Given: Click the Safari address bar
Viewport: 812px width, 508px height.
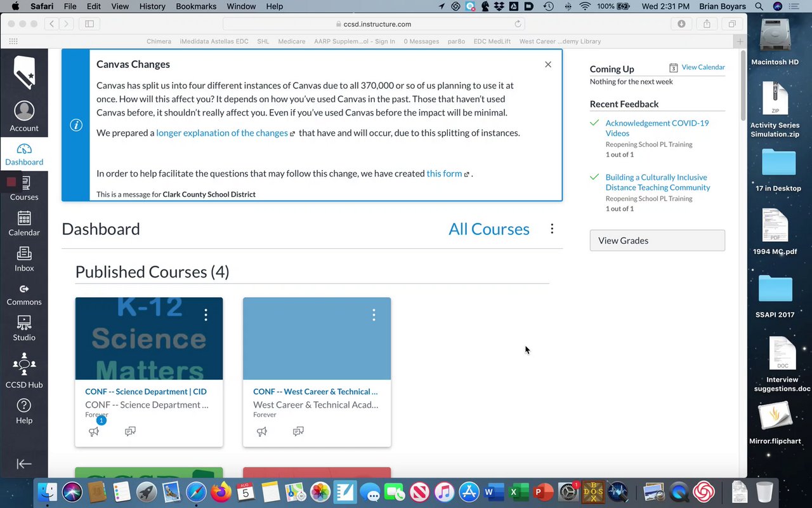Looking at the screenshot, I should [374, 24].
